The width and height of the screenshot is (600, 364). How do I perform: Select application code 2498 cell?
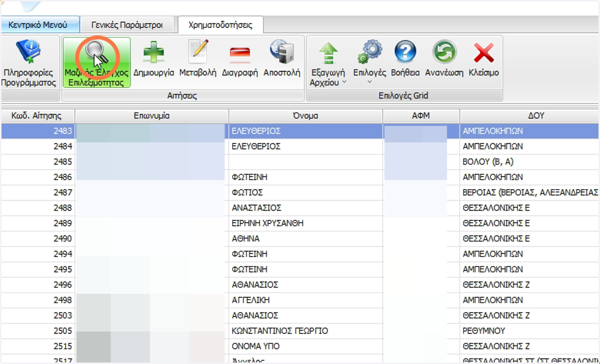[37, 301]
